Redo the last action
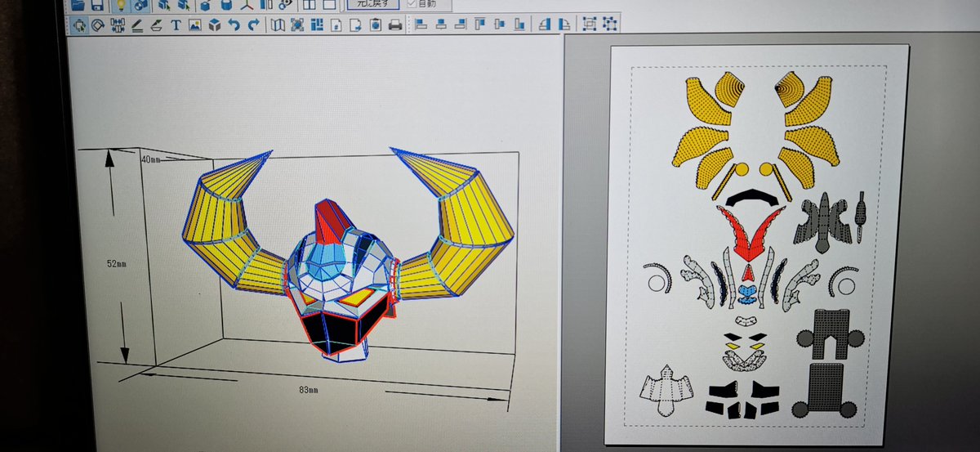 pos(254,25)
